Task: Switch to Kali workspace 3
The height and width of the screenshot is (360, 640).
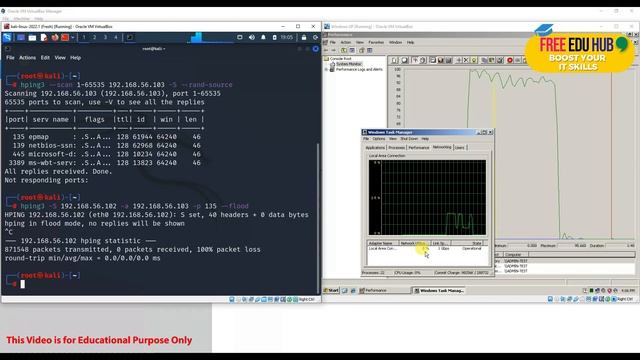Action: [x=105, y=38]
